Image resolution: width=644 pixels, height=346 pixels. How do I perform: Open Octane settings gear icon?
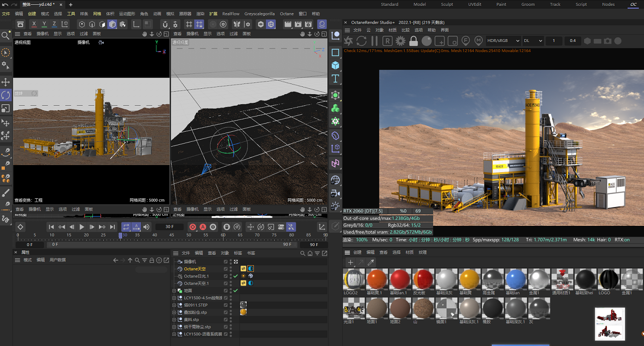click(x=400, y=41)
